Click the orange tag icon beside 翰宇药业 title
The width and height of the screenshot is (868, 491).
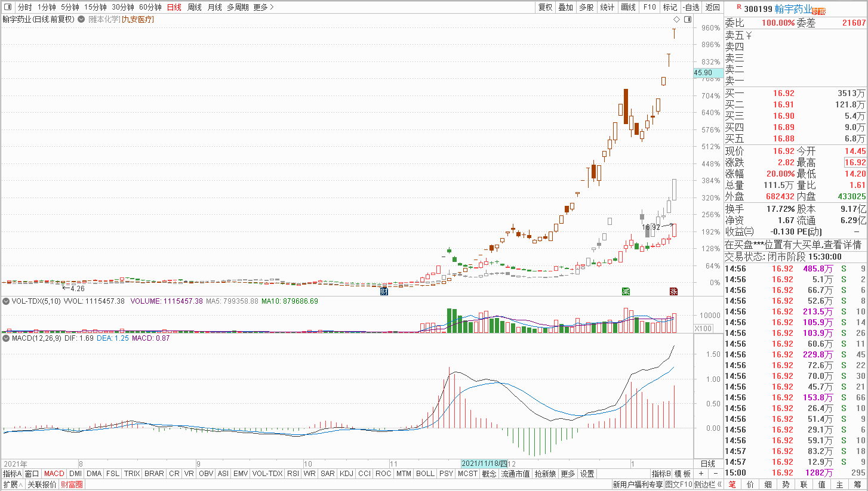tap(818, 11)
